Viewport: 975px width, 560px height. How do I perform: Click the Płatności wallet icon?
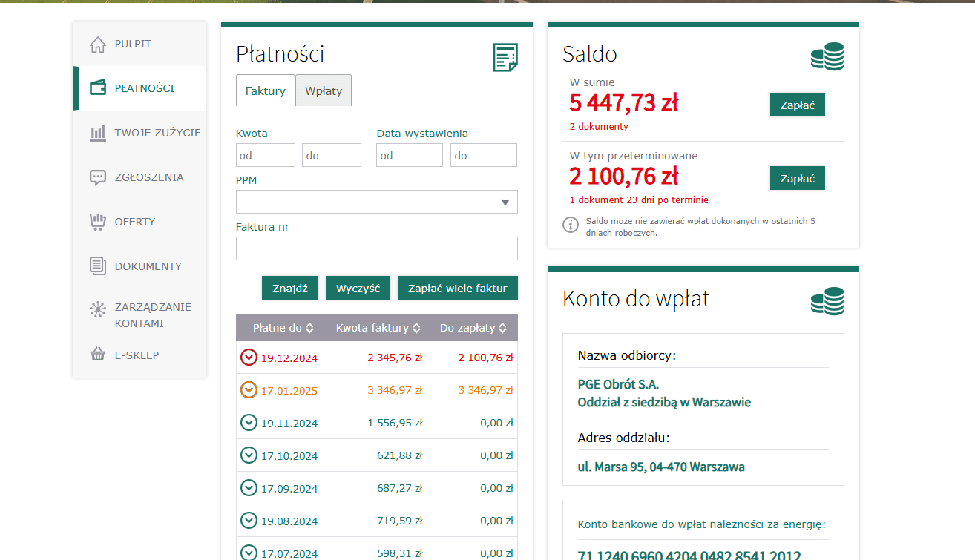(x=98, y=88)
